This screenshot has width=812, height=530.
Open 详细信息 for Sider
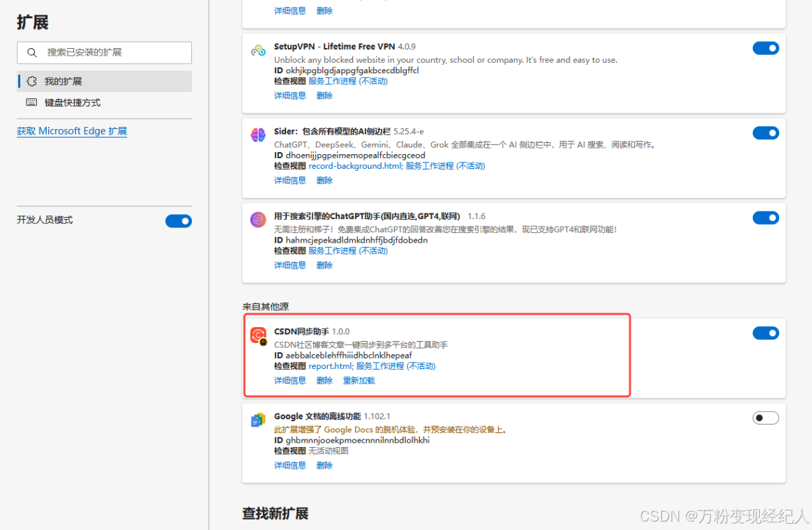point(290,181)
